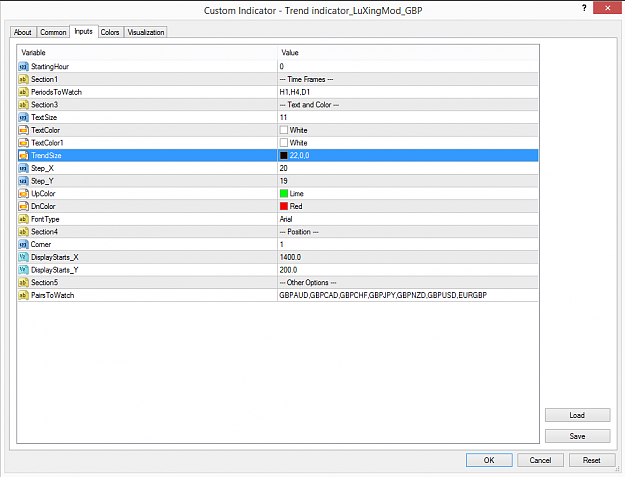Click the double icon beside DisplayStarts_X
This screenshot has width=625, height=477.
pos(24,257)
